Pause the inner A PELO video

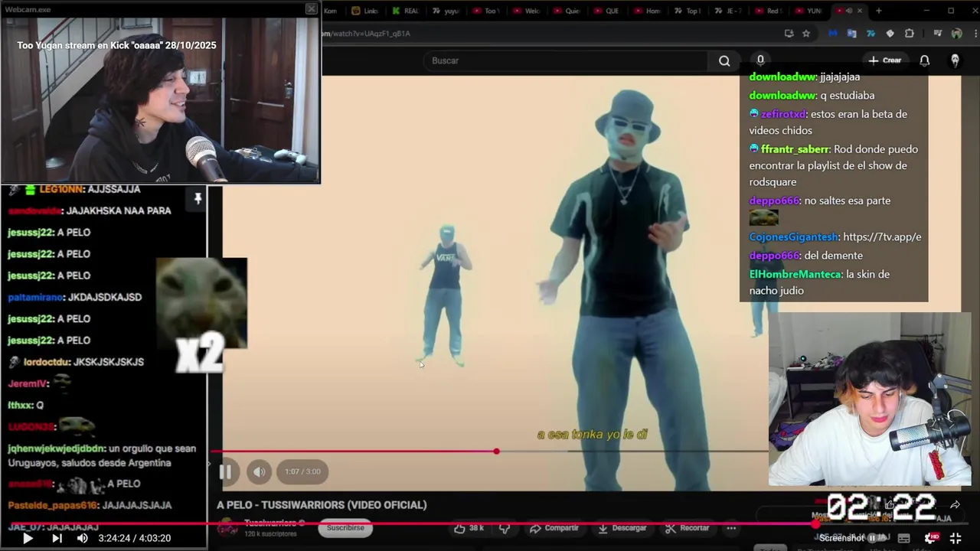click(226, 471)
